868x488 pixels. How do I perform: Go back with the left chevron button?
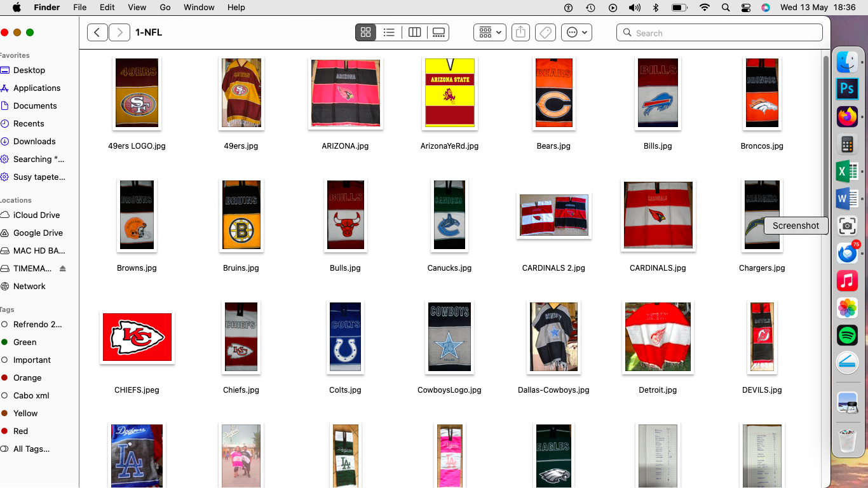[x=97, y=32]
